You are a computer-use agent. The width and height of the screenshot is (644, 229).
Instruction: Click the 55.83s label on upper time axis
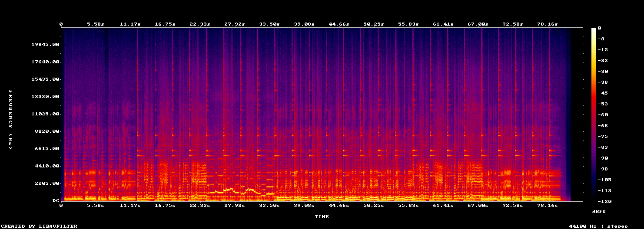click(408, 24)
